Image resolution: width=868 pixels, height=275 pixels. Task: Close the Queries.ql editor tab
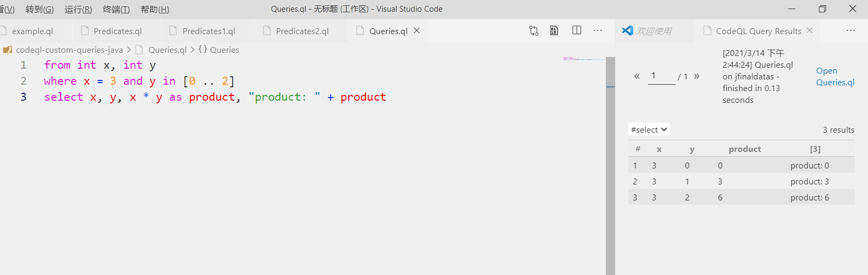417,30
